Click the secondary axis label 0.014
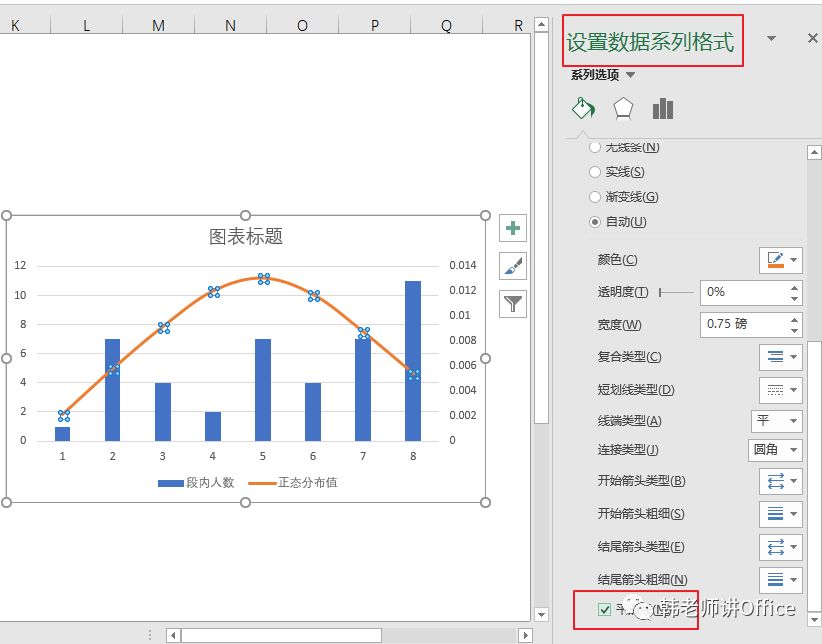Image resolution: width=822 pixels, height=644 pixels. 462,265
